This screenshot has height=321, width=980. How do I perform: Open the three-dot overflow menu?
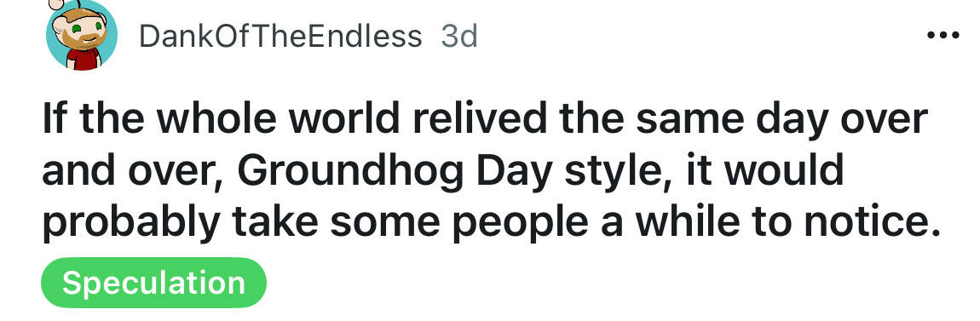[943, 36]
